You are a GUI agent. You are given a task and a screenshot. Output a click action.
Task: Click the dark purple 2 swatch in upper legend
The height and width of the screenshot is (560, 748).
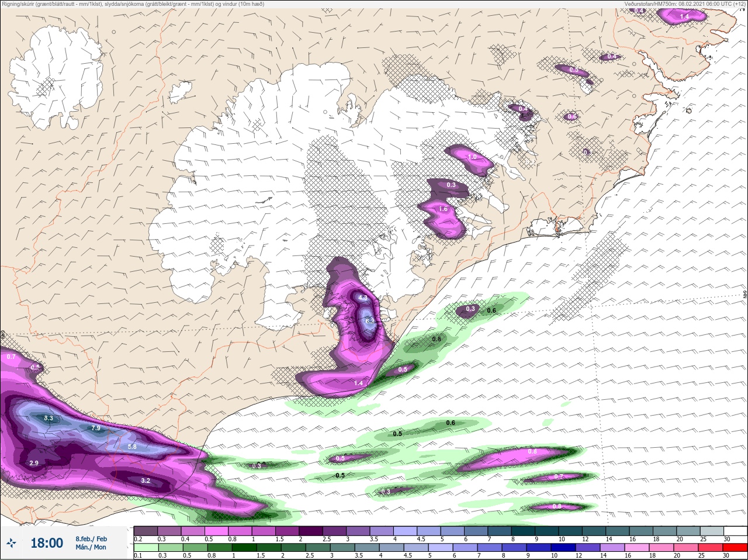click(x=311, y=531)
